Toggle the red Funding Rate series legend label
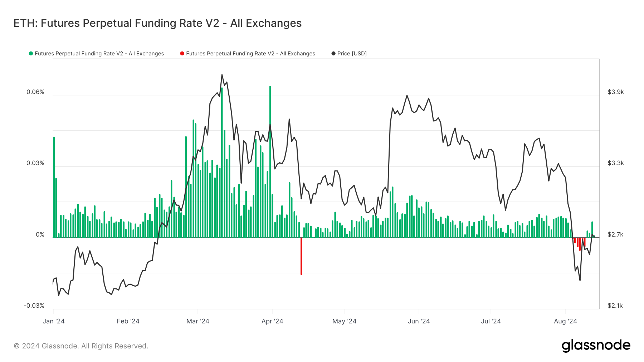 (x=250, y=54)
